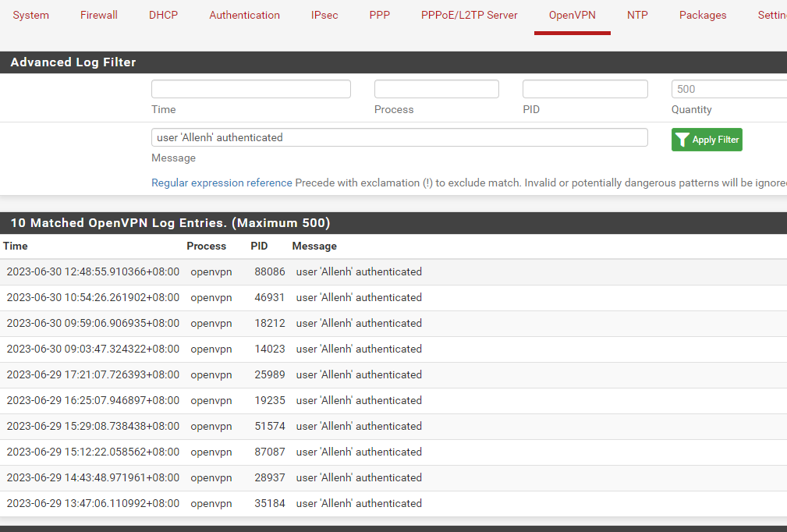
Task: Click the Time filter input field
Action: pos(251,89)
